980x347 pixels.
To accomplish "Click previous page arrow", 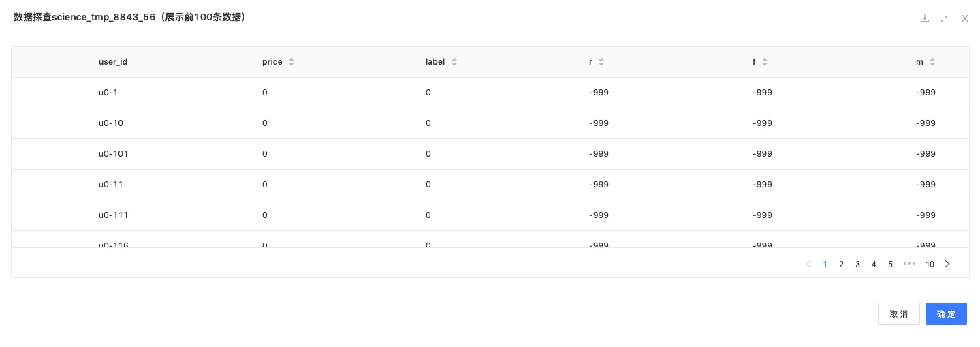I will coord(808,264).
